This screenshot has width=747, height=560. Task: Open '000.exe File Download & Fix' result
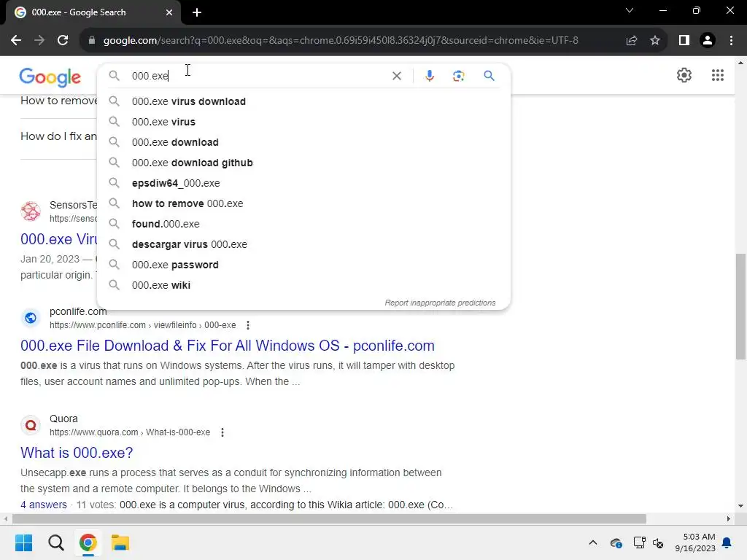228,346
